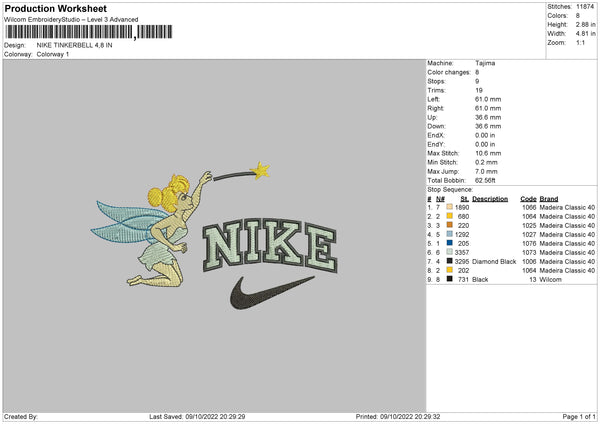Click the yellow star on the wand
The image size is (600, 424).
(260, 170)
